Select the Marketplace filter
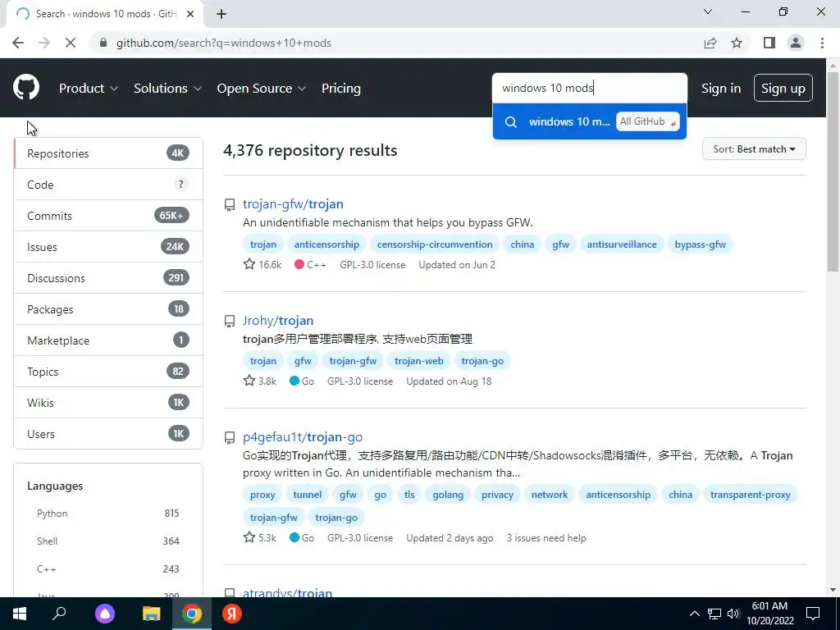This screenshot has width=840, height=630. point(108,340)
